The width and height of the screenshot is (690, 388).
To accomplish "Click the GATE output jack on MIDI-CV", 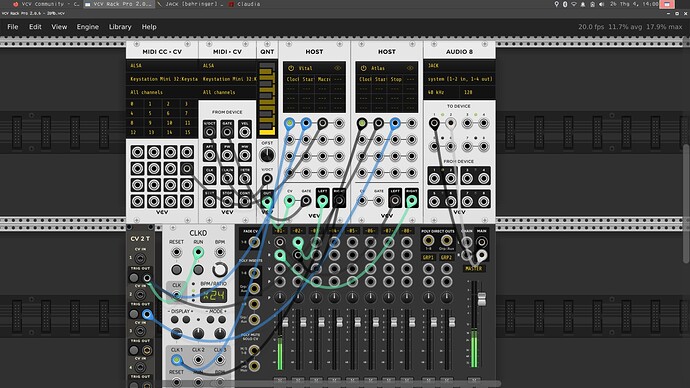I will click(x=227, y=132).
